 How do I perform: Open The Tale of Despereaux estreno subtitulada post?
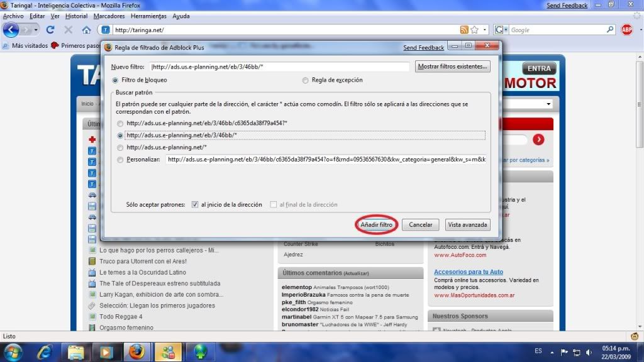(x=160, y=283)
